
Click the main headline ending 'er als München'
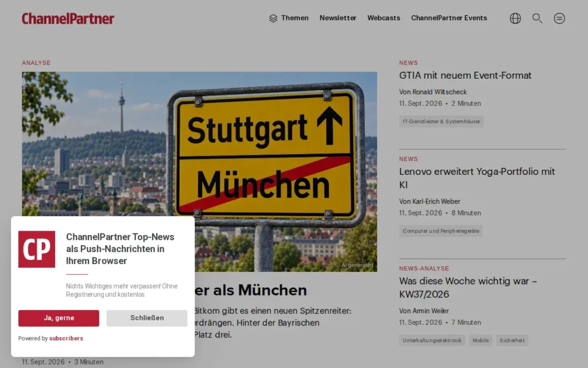coord(250,290)
